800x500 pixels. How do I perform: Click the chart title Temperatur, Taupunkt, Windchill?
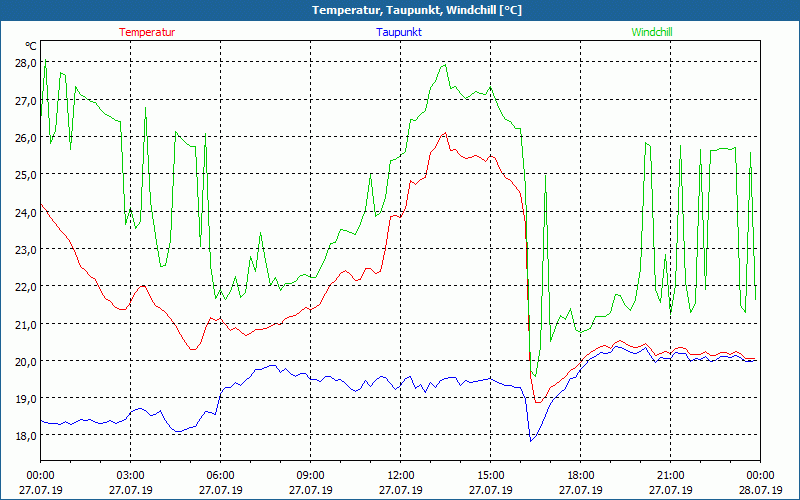click(417, 10)
